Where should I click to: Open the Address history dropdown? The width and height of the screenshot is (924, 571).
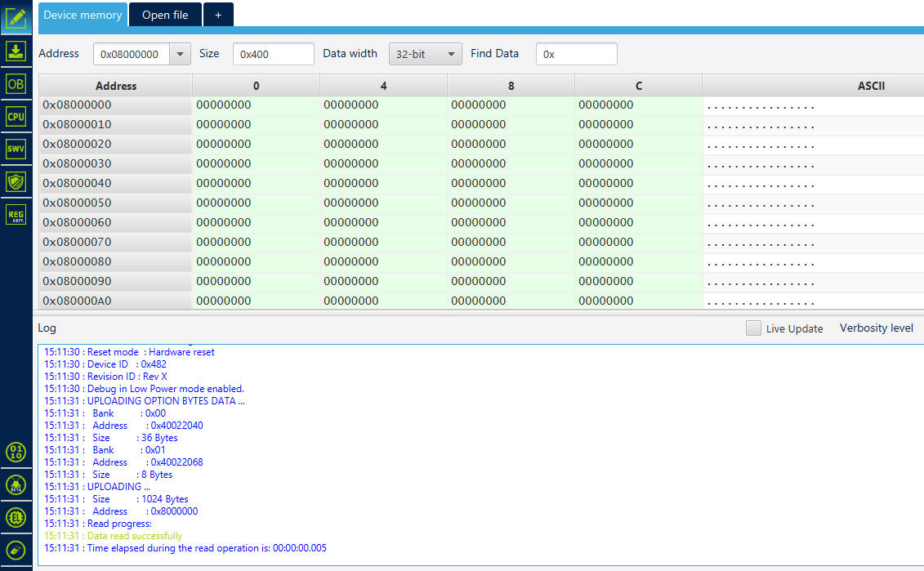[x=181, y=53]
